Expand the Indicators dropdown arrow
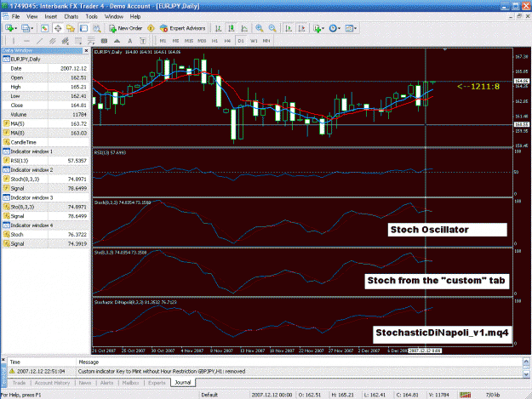532x399 pixels. (x=323, y=28)
